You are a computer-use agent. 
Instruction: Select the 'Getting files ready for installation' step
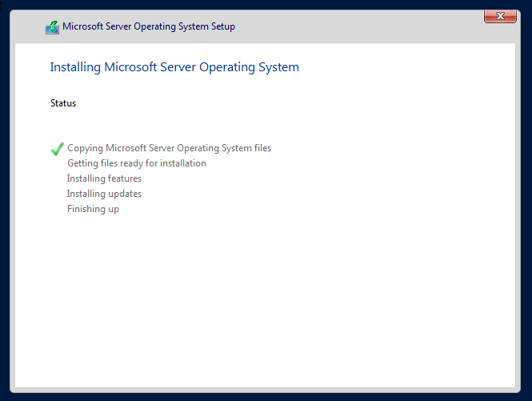pyautogui.click(x=136, y=163)
